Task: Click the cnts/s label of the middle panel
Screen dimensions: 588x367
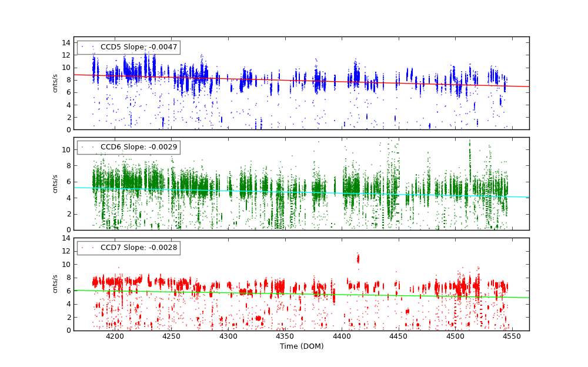Action: click(55, 183)
